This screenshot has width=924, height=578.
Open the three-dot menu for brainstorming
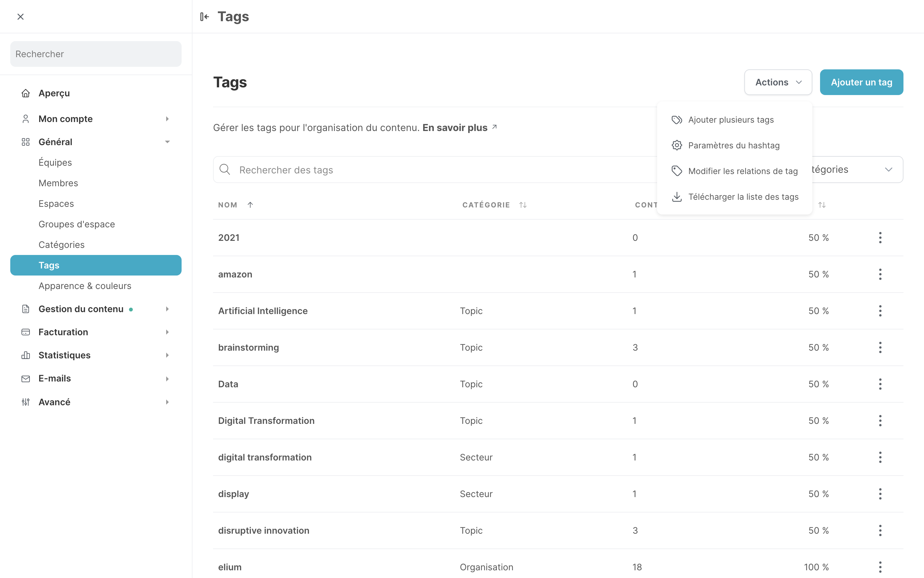pyautogui.click(x=880, y=347)
